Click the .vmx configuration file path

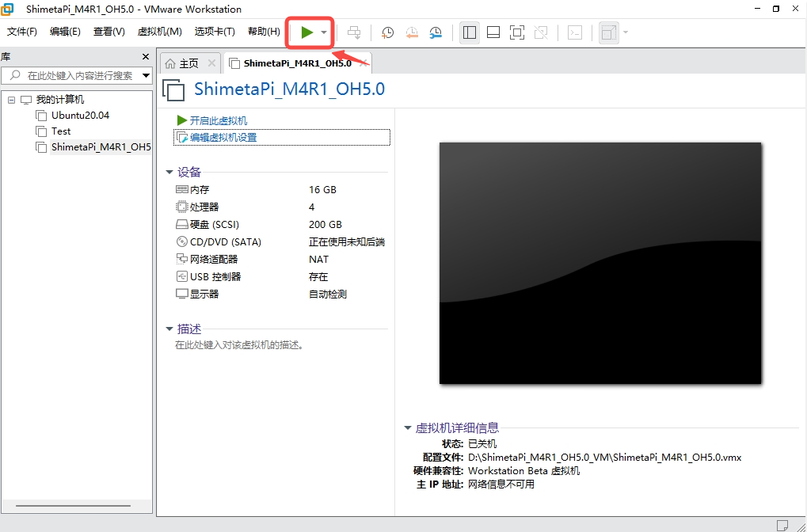coord(605,457)
